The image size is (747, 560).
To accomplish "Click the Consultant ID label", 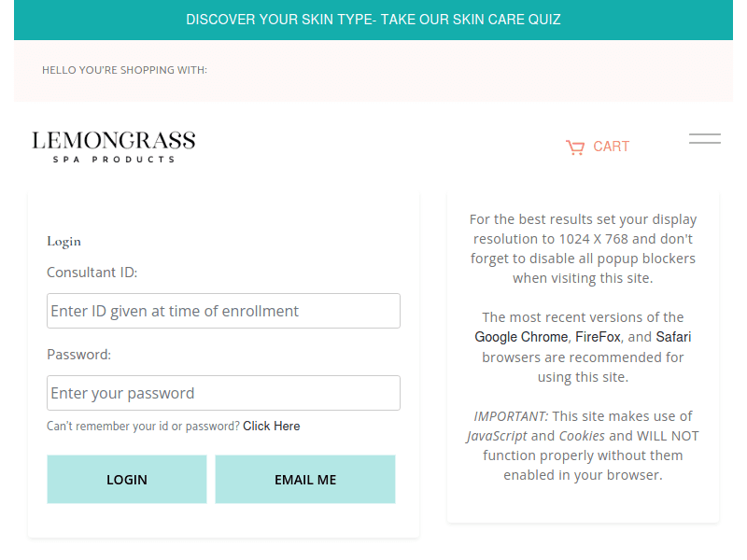I will coord(92,273).
